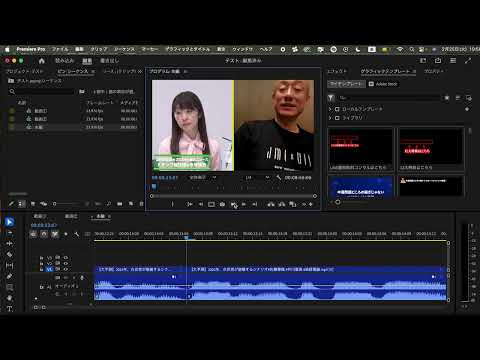Click Export Frame camera icon
The width and height of the screenshot is (480, 360).
[222, 204]
